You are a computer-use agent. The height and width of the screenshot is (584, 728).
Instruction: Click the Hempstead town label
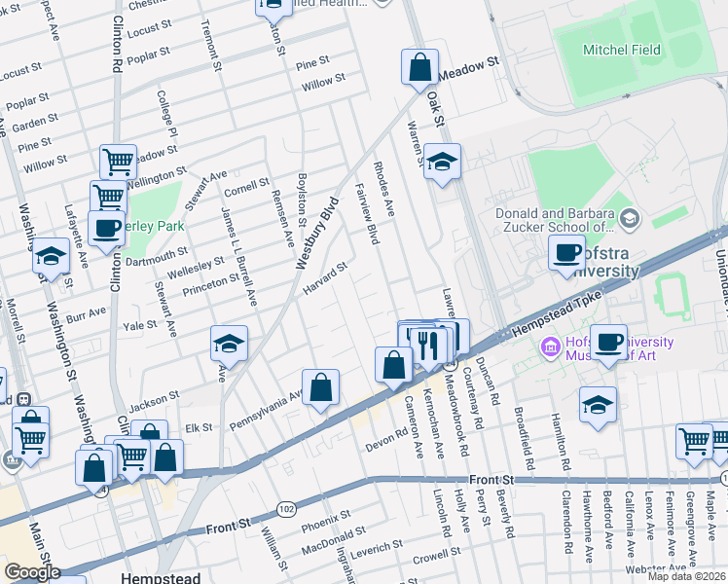(161, 578)
